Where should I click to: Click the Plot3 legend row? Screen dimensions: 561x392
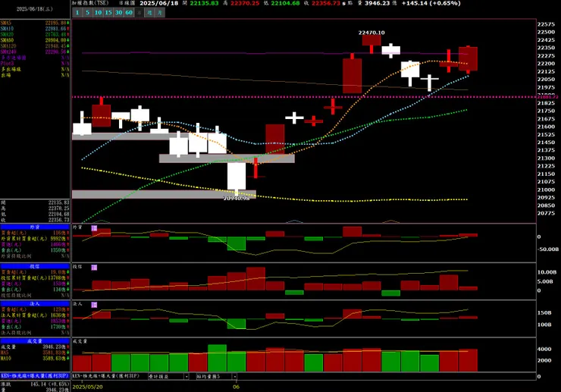[35, 64]
